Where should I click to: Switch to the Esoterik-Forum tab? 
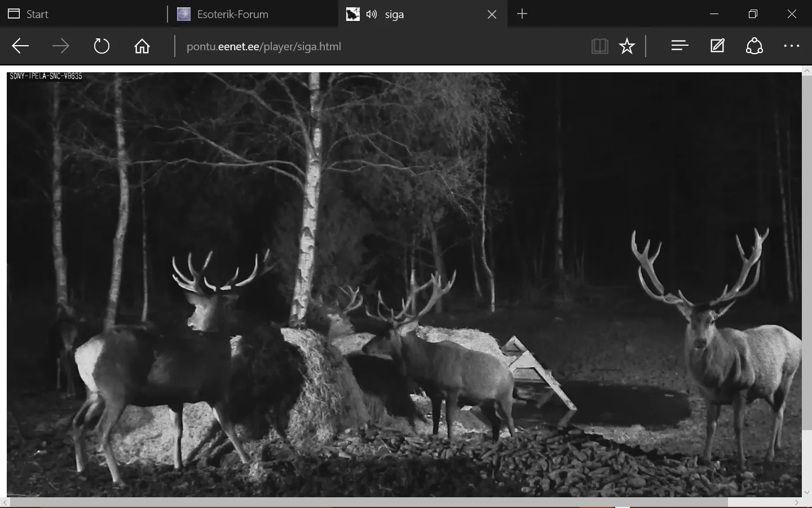point(232,14)
